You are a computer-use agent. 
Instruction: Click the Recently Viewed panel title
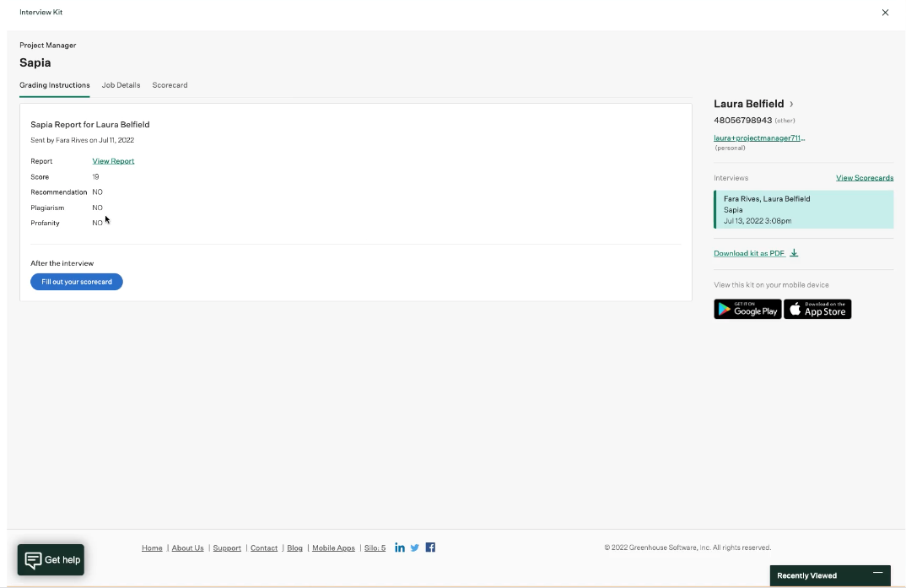(806, 576)
